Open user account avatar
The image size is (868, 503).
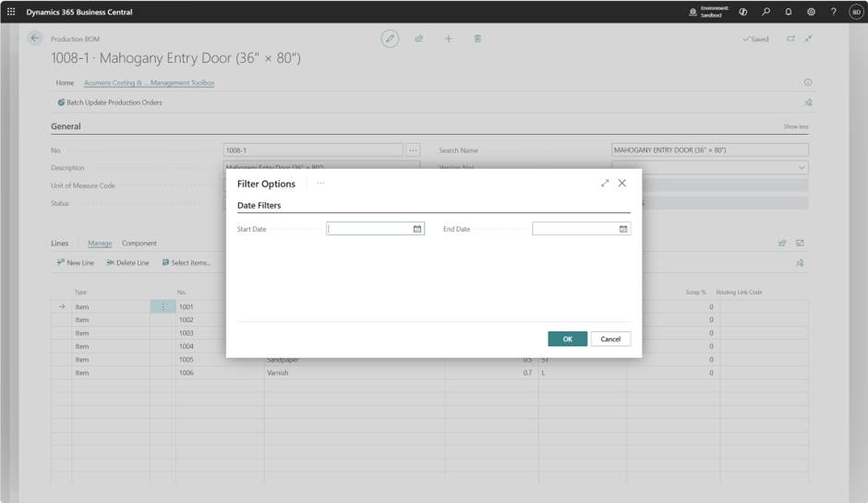(x=856, y=12)
